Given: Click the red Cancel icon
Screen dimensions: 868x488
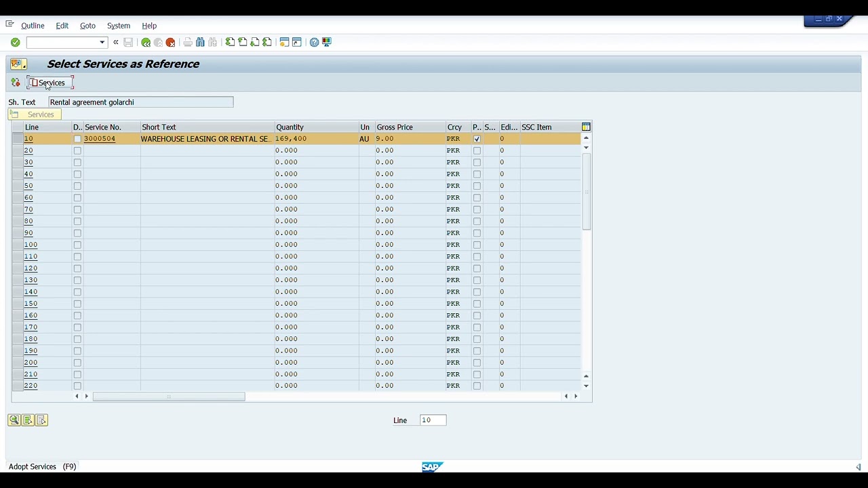Looking at the screenshot, I should click(x=170, y=42).
